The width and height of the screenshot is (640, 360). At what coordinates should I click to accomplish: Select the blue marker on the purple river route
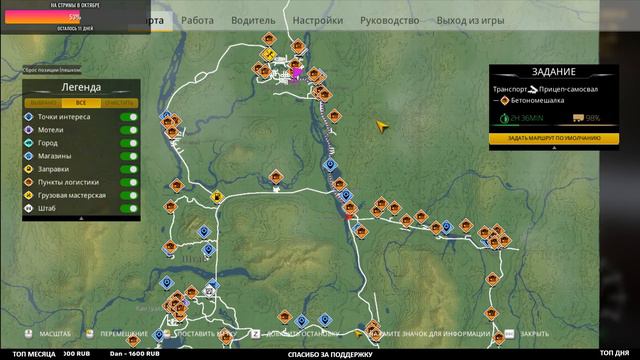(330, 165)
